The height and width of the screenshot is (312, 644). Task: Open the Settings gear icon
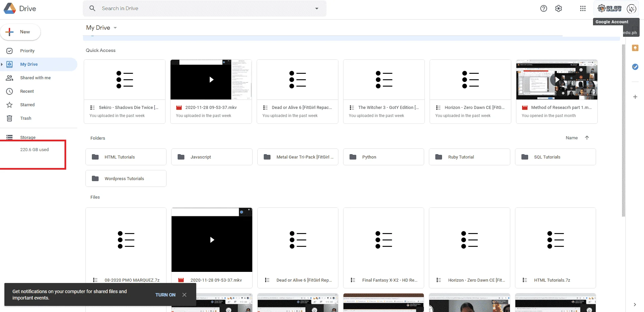(x=559, y=8)
